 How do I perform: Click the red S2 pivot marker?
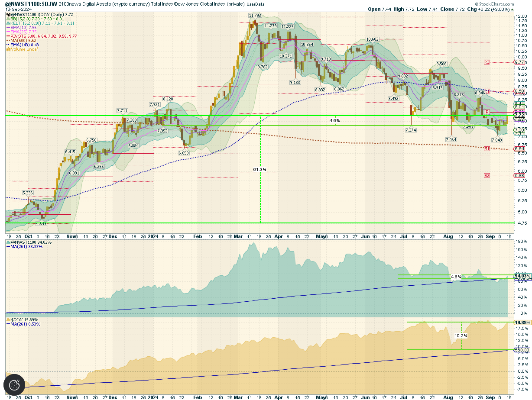point(487,175)
